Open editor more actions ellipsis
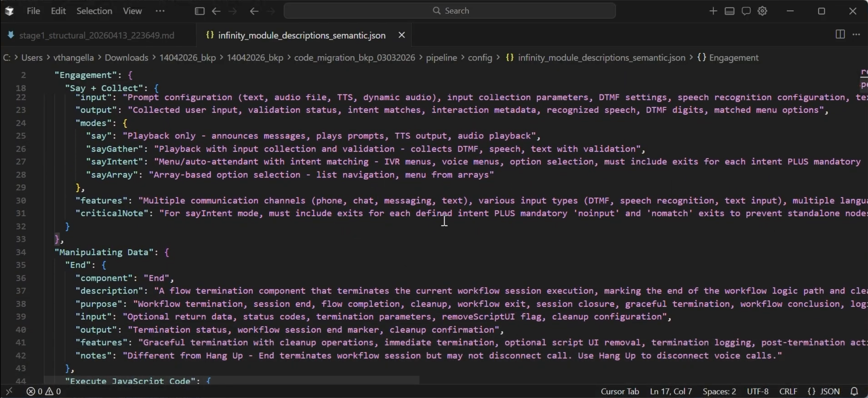The image size is (868, 398). click(x=856, y=34)
